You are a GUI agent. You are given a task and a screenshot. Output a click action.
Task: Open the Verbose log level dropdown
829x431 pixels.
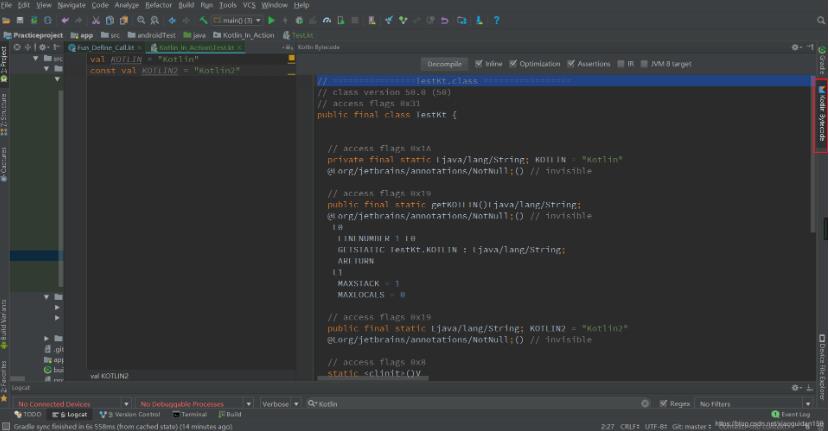coord(281,404)
